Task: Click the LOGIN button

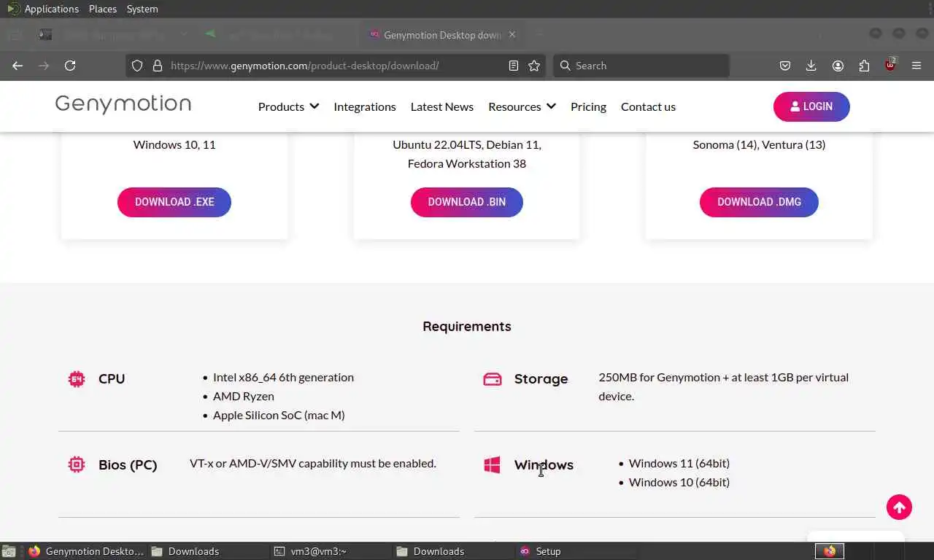Action: click(811, 106)
